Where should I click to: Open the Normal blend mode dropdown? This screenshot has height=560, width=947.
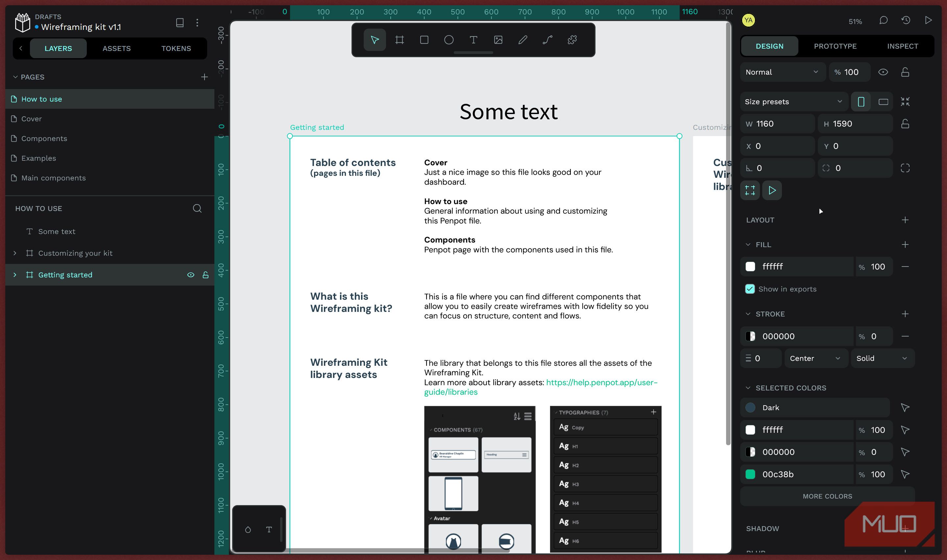pyautogui.click(x=783, y=72)
